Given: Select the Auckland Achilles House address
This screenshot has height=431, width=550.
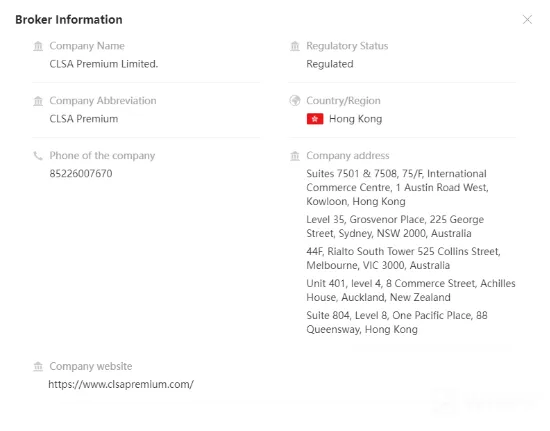Looking at the screenshot, I should (411, 290).
